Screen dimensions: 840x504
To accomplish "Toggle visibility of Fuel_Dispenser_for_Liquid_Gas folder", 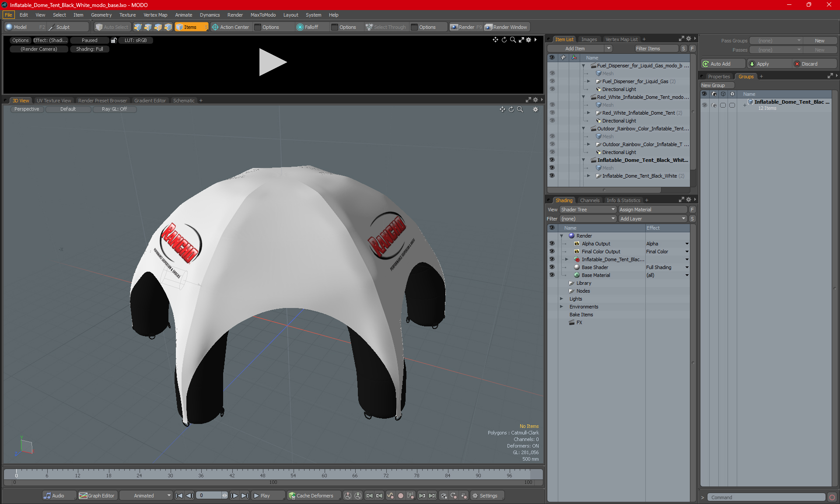I will pos(552,81).
